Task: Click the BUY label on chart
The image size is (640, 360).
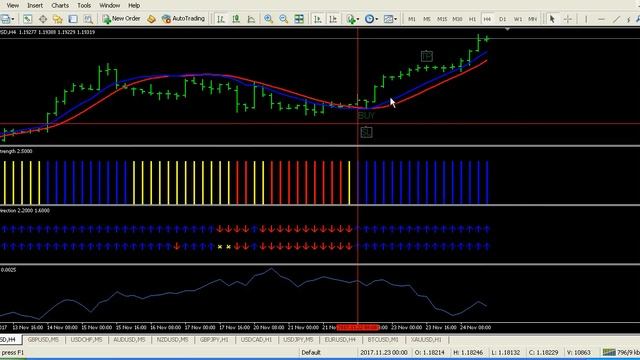Action: pyautogui.click(x=366, y=116)
